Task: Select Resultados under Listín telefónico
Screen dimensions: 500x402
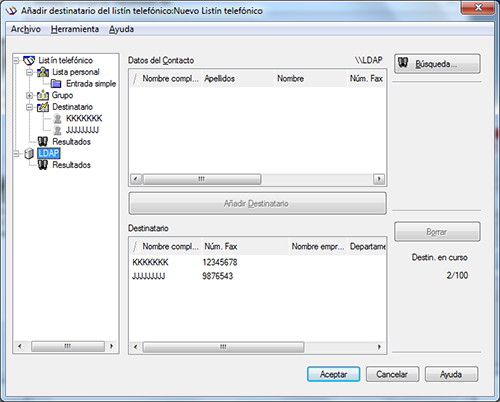Action: 71,142
